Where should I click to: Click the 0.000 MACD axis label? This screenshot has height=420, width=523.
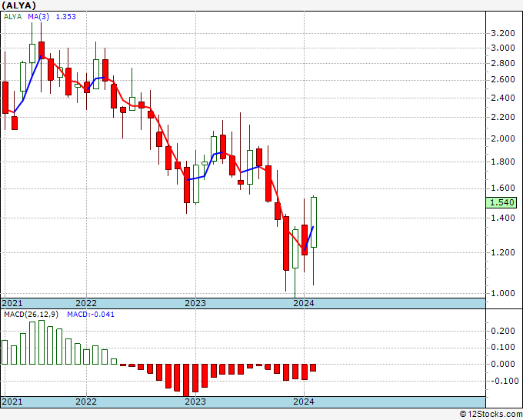(503, 364)
